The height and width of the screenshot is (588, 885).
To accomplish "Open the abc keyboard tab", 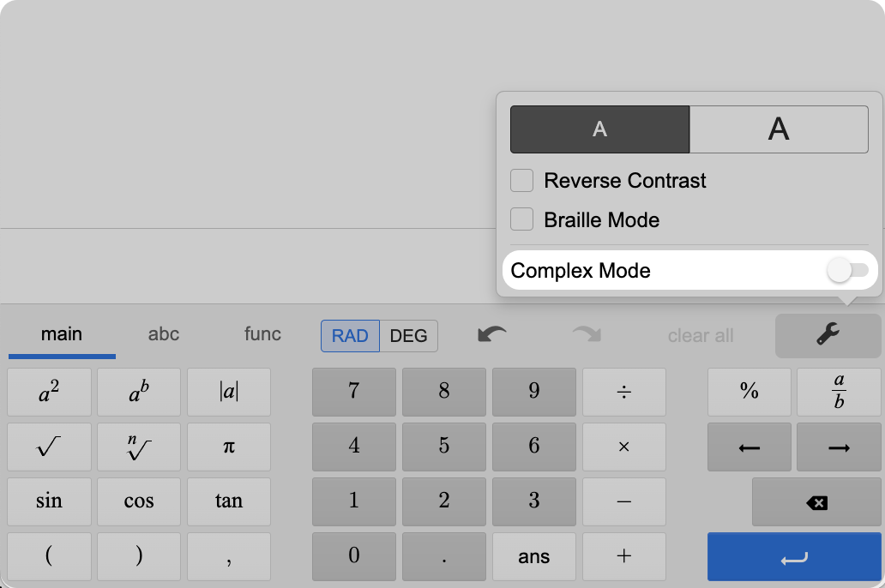I will pyautogui.click(x=164, y=334).
